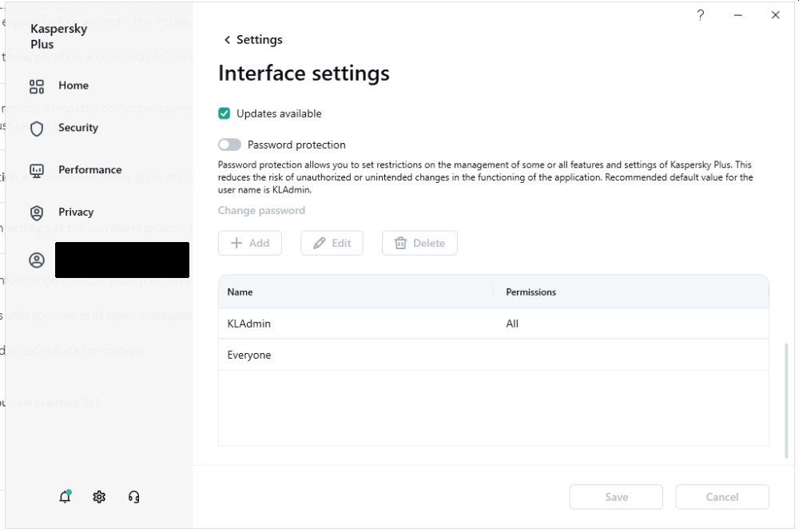Click the Change password link
This screenshot has height=532, width=799.
tap(261, 211)
